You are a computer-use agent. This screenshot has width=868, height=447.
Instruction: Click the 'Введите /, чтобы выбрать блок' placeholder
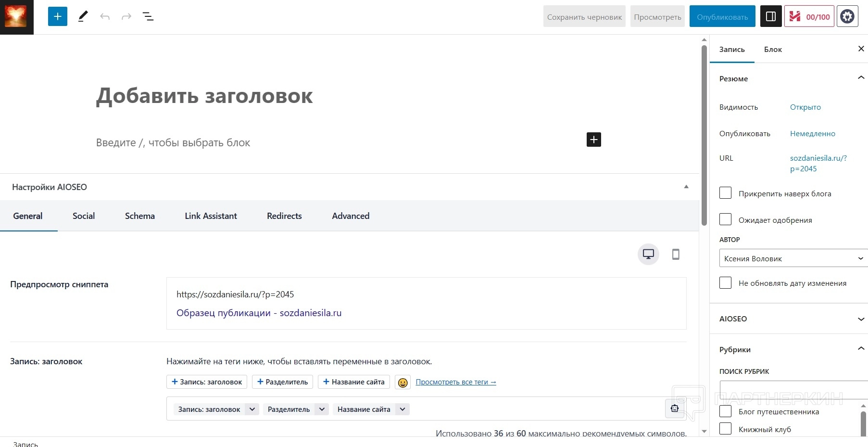click(x=173, y=142)
